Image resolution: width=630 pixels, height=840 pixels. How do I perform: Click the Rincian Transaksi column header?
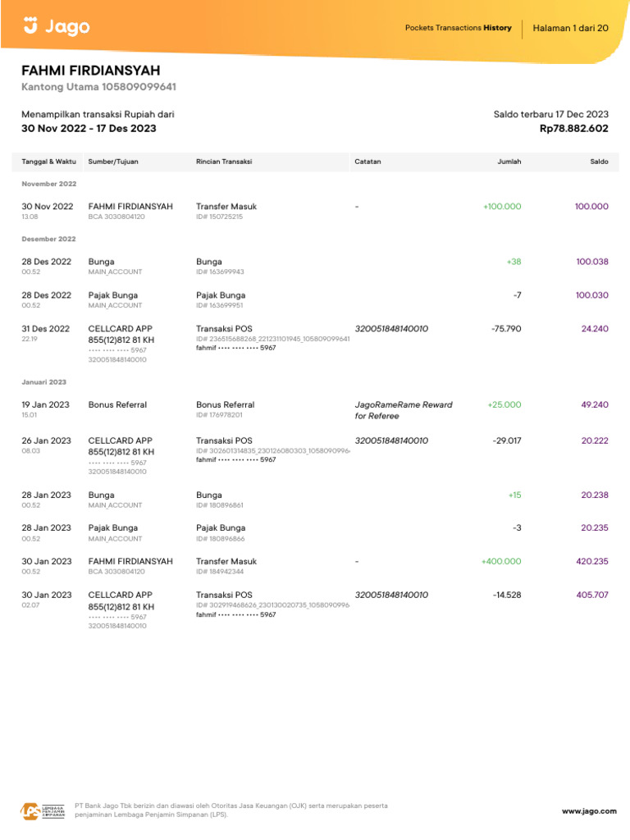click(x=224, y=162)
